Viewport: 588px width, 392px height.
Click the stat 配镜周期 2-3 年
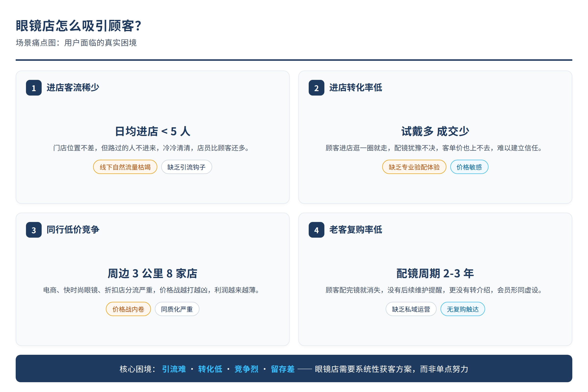435,273
